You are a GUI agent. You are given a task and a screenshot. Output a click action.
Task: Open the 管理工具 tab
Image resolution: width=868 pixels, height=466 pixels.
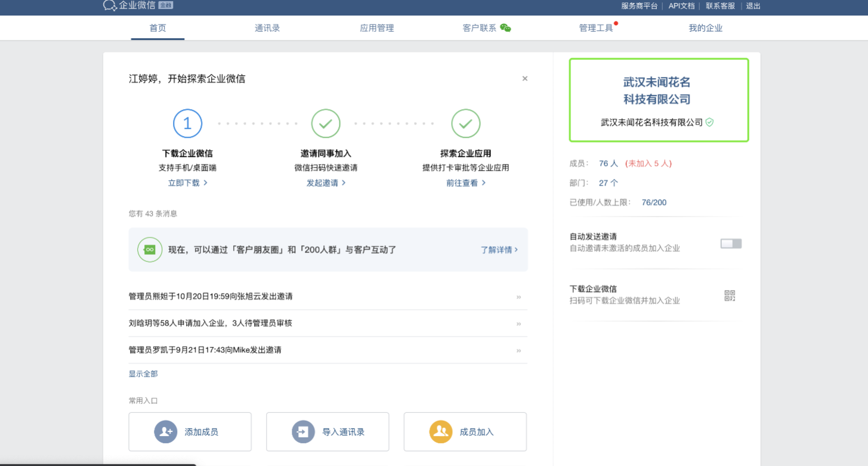click(596, 27)
